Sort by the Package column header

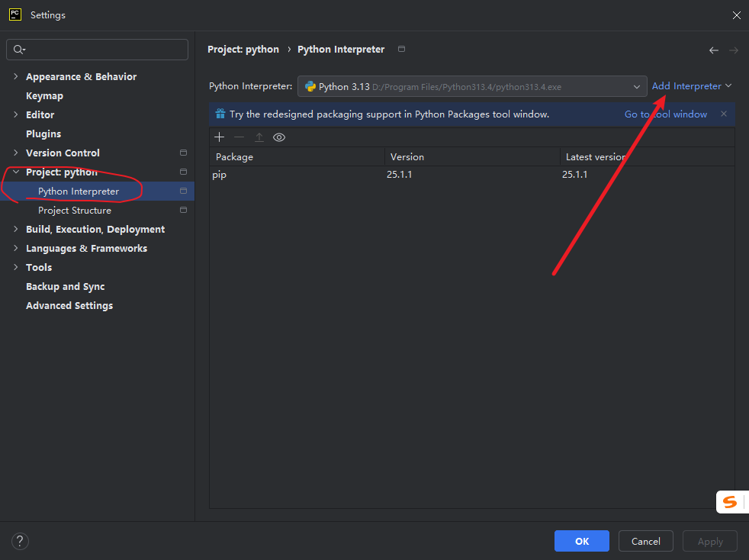coord(297,156)
